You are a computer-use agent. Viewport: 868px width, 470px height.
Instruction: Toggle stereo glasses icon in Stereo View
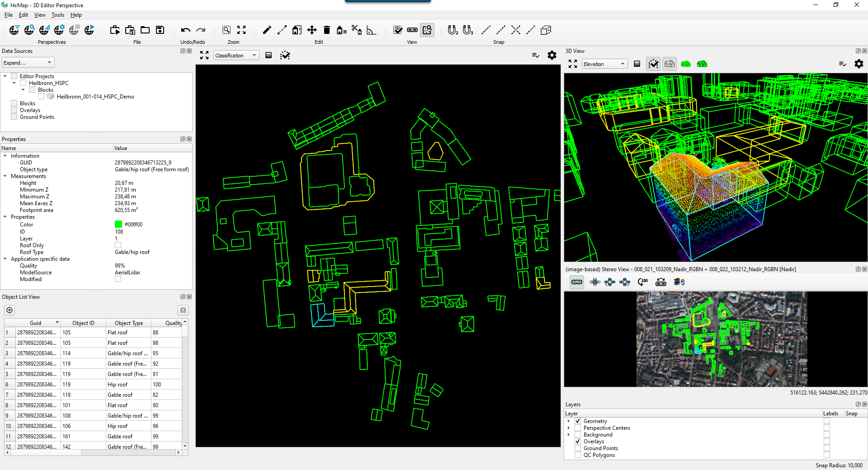tap(577, 282)
